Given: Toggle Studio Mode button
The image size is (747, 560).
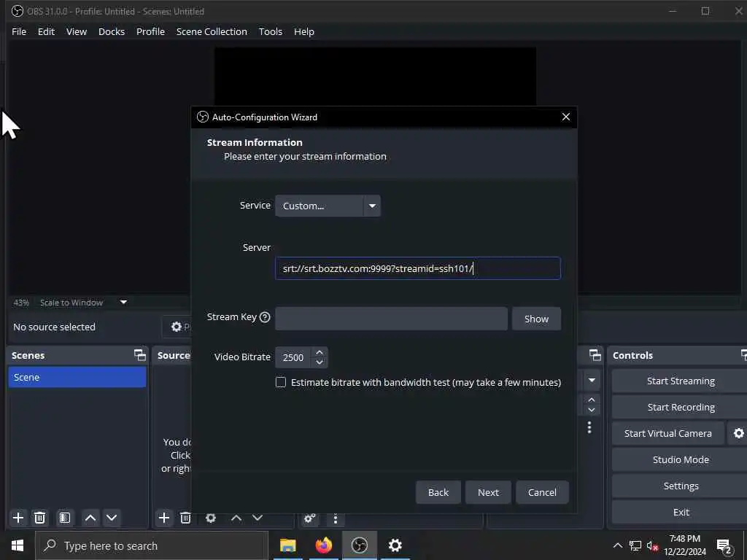Looking at the screenshot, I should (x=681, y=459).
